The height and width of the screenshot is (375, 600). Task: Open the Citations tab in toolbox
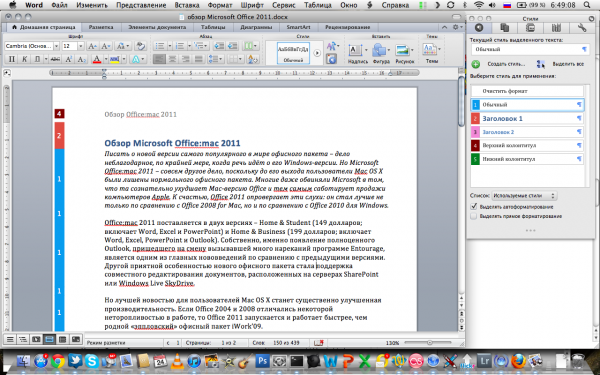point(505,28)
